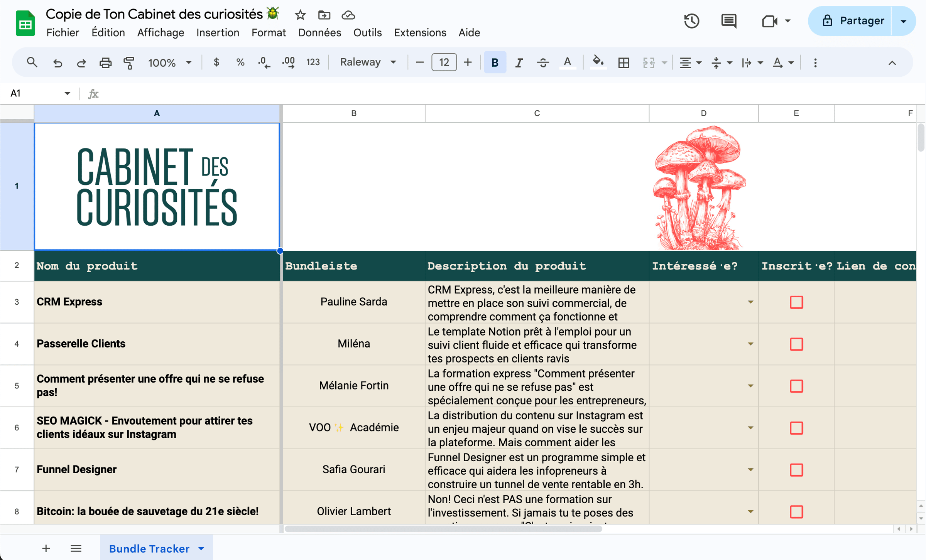The height and width of the screenshot is (560, 926).
Task: Increase decimal places
Action: coord(289,62)
